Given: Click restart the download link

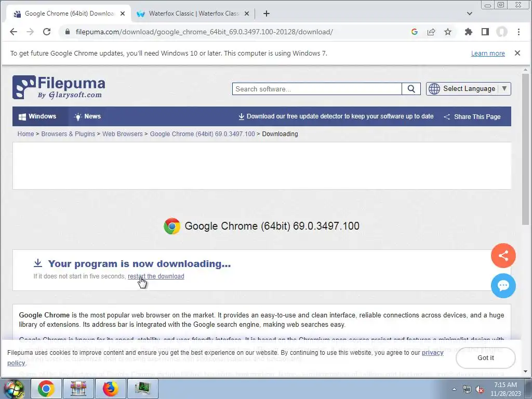Looking at the screenshot, I should tap(156, 276).
